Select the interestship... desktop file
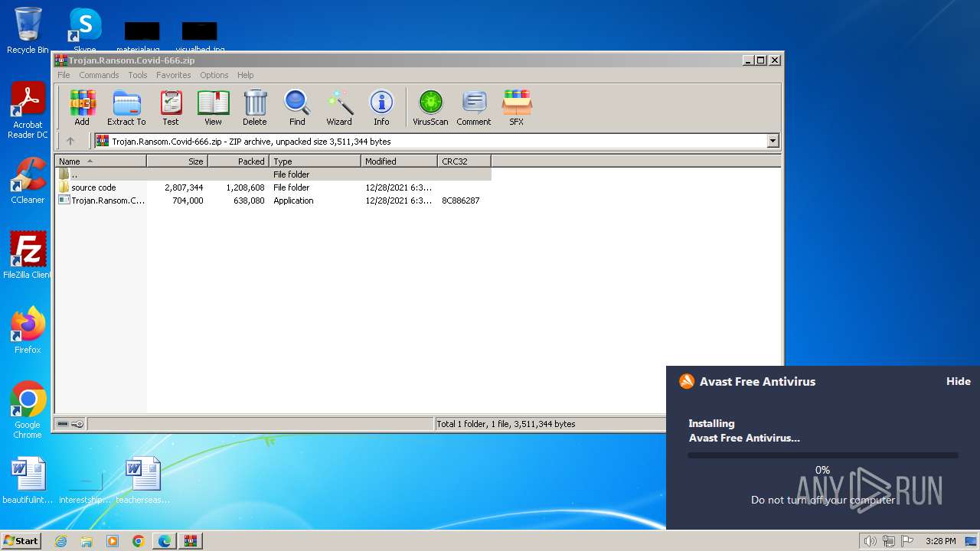Viewport: 980px width, 551px height. point(85,486)
